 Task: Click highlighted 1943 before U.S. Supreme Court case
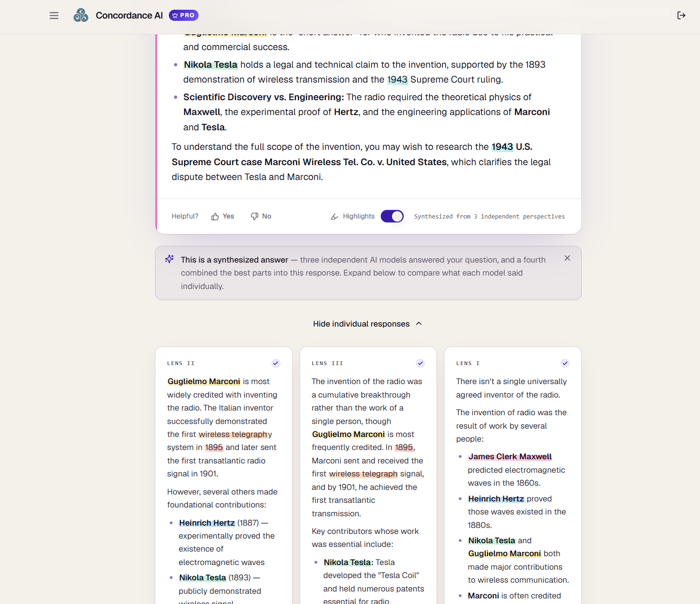(x=502, y=147)
